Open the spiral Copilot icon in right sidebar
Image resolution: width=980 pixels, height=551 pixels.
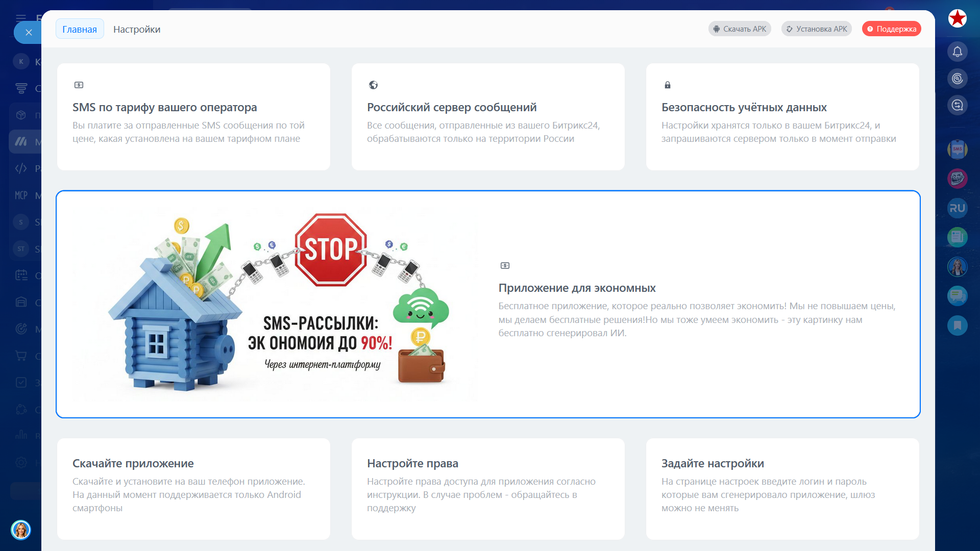pos(958,79)
